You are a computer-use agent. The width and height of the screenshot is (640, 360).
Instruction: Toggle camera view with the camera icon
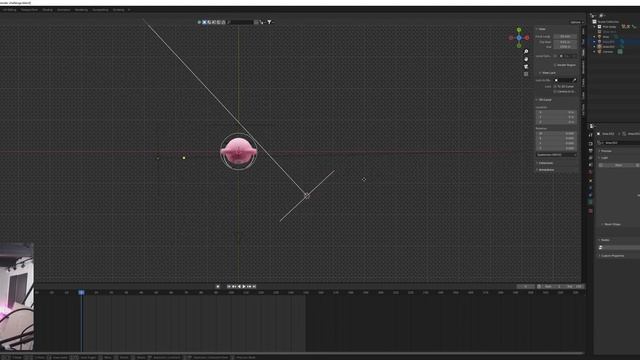pos(526,67)
